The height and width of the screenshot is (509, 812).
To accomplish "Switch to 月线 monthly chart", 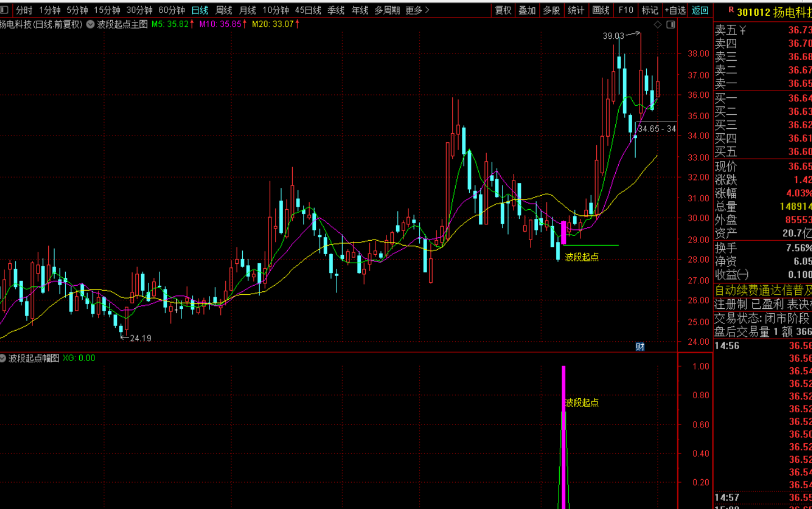I will click(247, 10).
